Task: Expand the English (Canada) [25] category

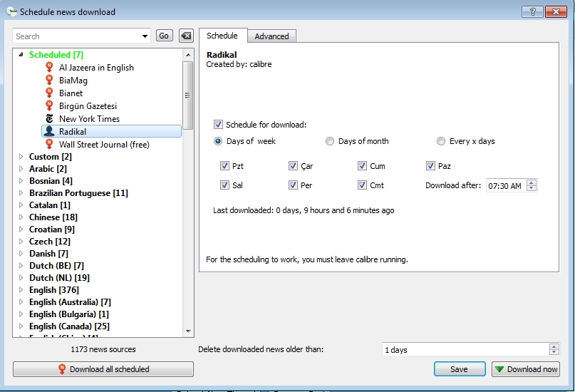Action: [21, 326]
